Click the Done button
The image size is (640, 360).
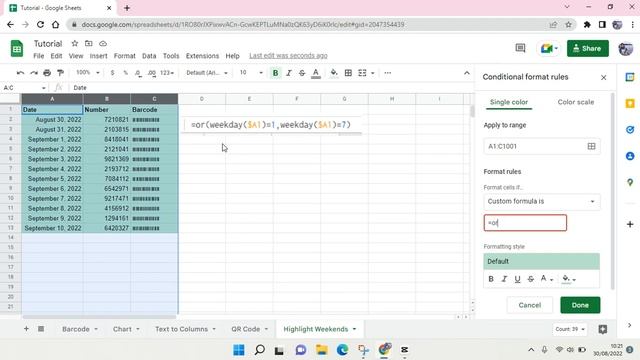580,305
